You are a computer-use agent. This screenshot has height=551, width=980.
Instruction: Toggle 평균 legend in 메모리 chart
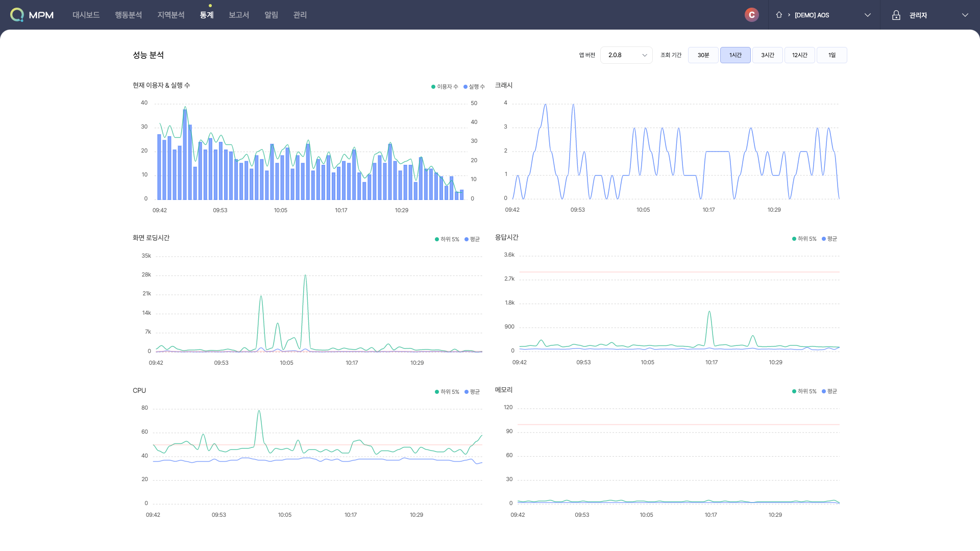(x=824, y=391)
